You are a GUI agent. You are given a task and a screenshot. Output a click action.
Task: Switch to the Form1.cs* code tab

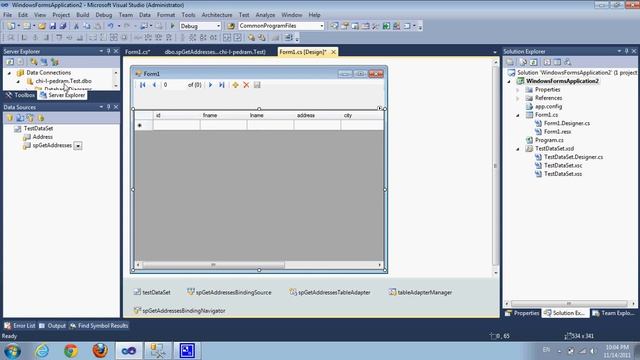[x=138, y=52]
